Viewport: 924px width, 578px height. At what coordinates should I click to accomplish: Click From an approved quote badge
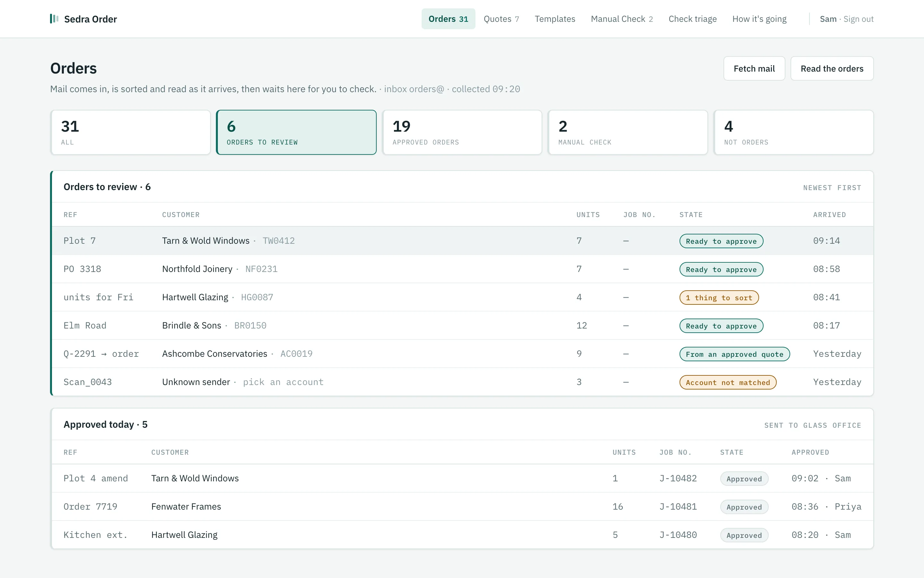pyautogui.click(x=735, y=355)
